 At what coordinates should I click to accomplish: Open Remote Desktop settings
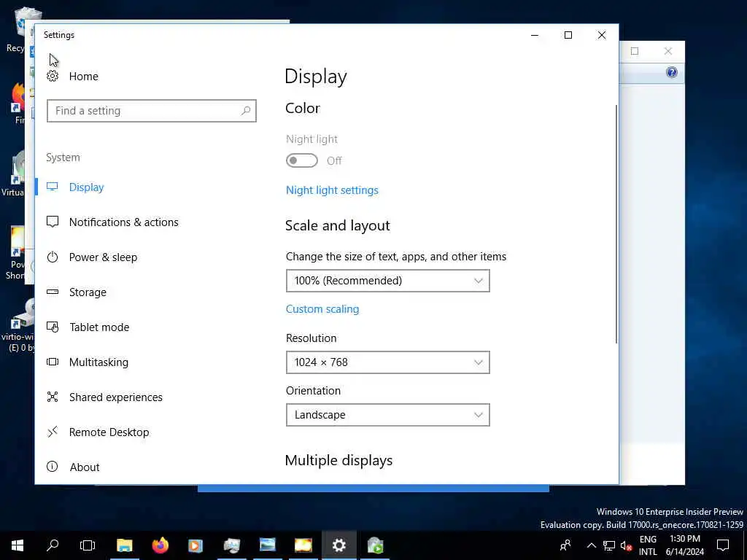(x=109, y=432)
